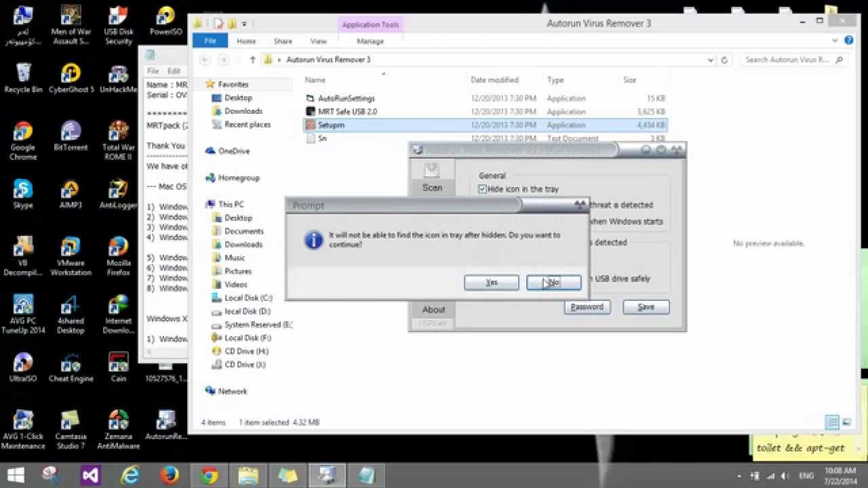Sort files by the Size column
Viewport: 868px width, 488px height.
click(x=630, y=80)
